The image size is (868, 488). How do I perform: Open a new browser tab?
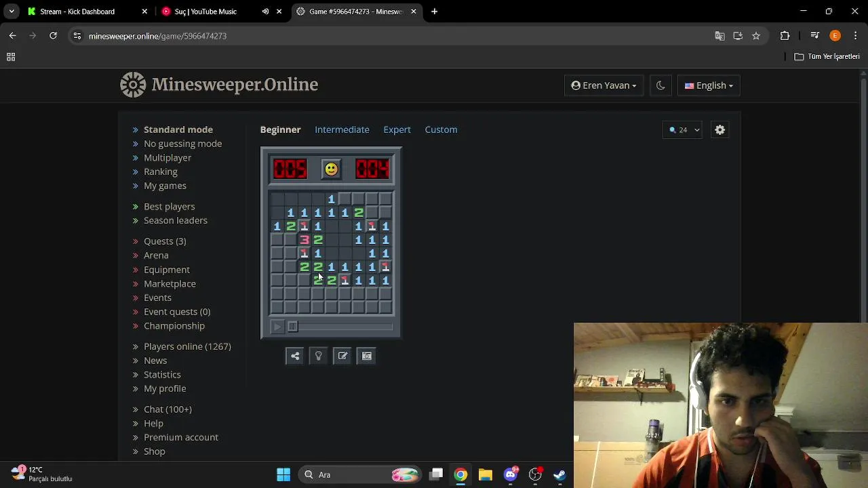pyautogui.click(x=435, y=12)
